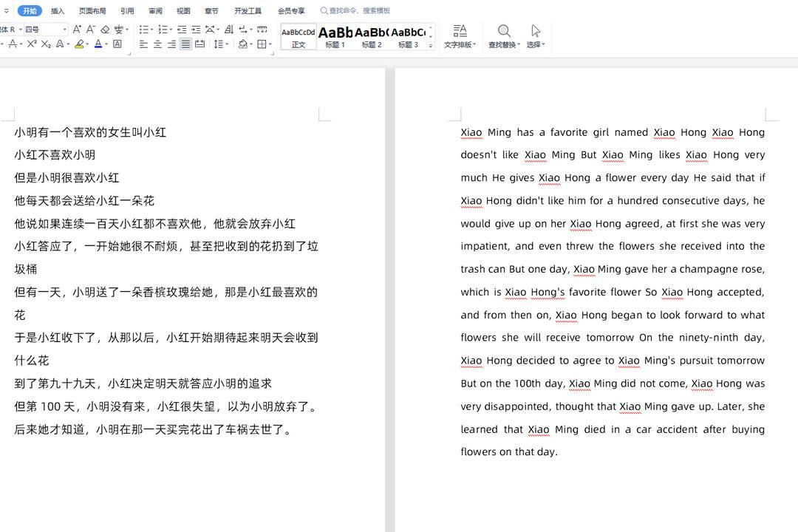Viewport: 798px width, 532px height.
Task: Open the line spacing dropdown arrow
Action: click(227, 44)
